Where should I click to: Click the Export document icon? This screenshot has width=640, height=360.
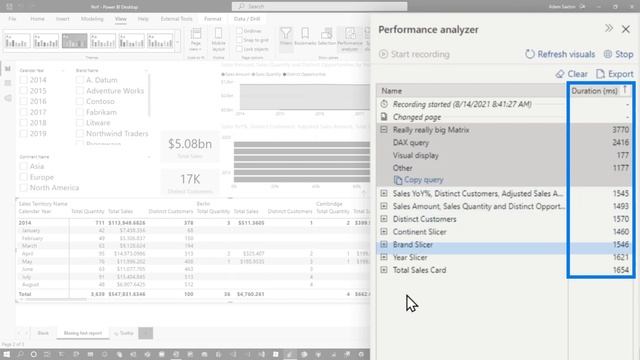coord(600,74)
